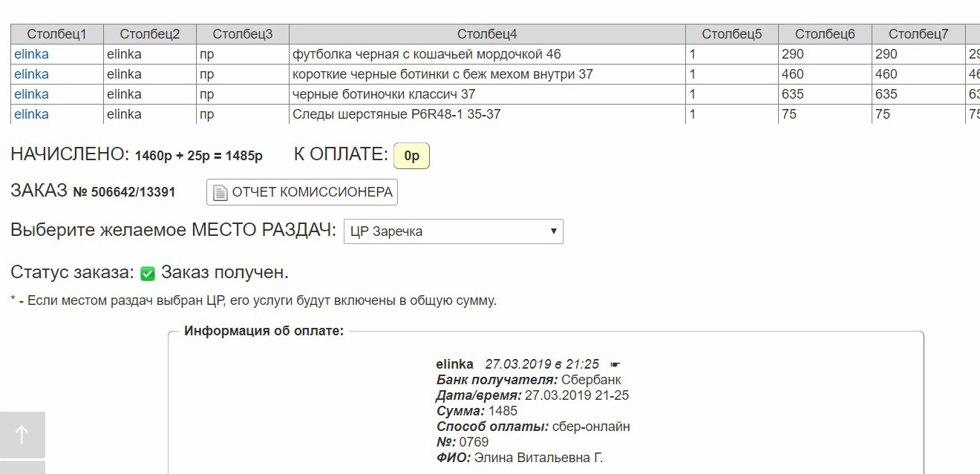980x474 pixels.
Task: Open the ОТЧЕТ КОМИССИОНЕРА report button
Action: [x=302, y=192]
